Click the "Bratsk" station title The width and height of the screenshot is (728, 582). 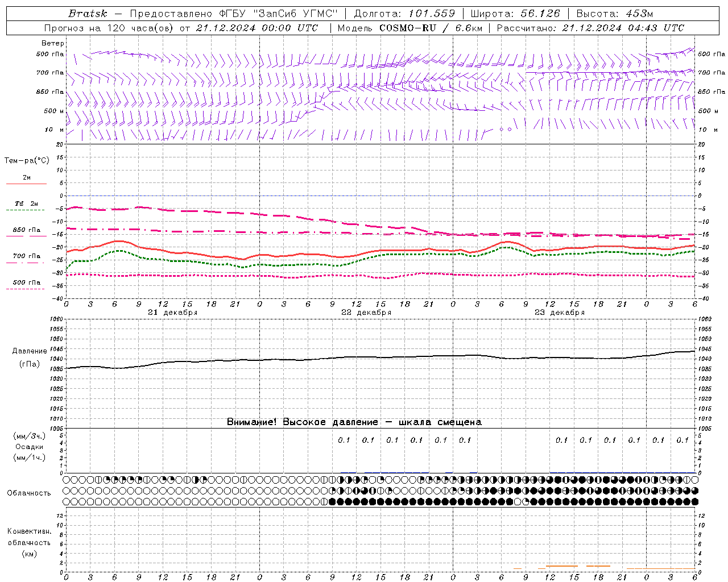87,14
